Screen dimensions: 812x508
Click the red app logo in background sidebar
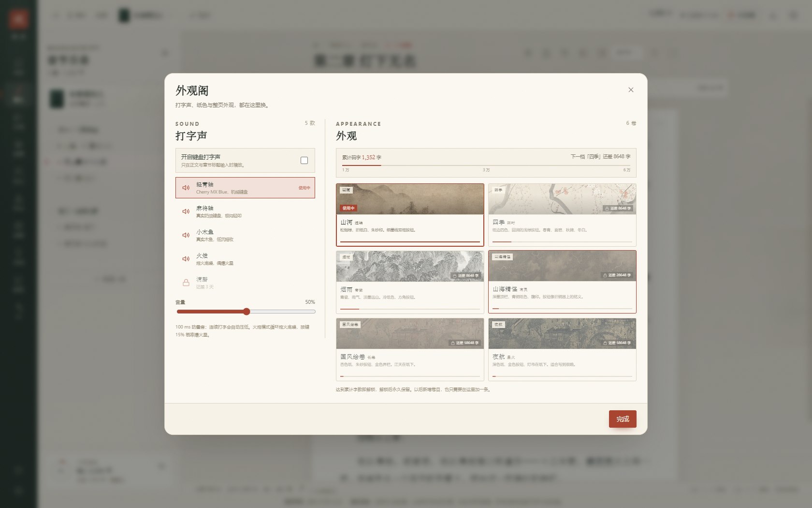pyautogui.click(x=18, y=19)
